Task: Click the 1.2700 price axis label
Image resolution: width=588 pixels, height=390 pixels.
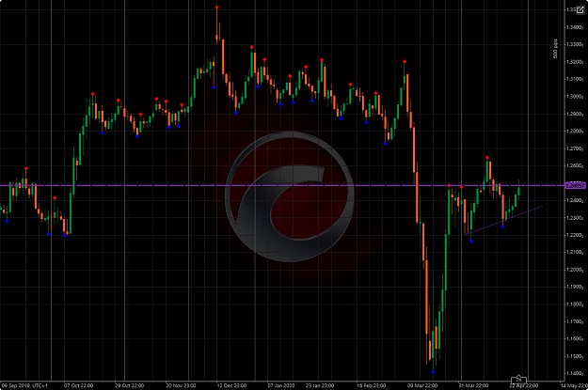Action: pos(575,148)
